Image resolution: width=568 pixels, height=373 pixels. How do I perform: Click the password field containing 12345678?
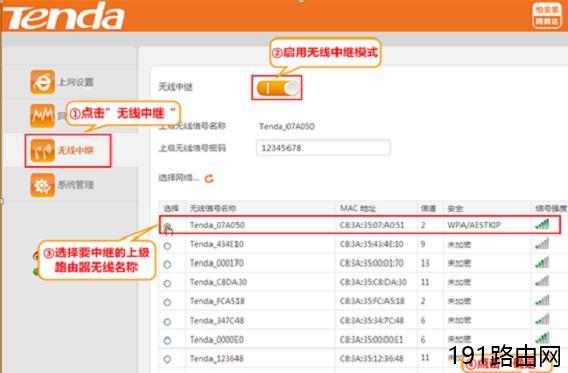(x=323, y=148)
